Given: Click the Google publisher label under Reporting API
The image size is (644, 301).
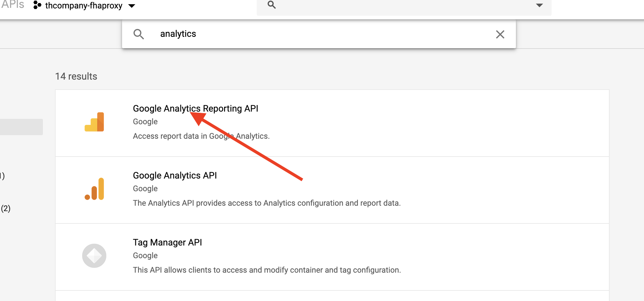Looking at the screenshot, I should (x=145, y=122).
